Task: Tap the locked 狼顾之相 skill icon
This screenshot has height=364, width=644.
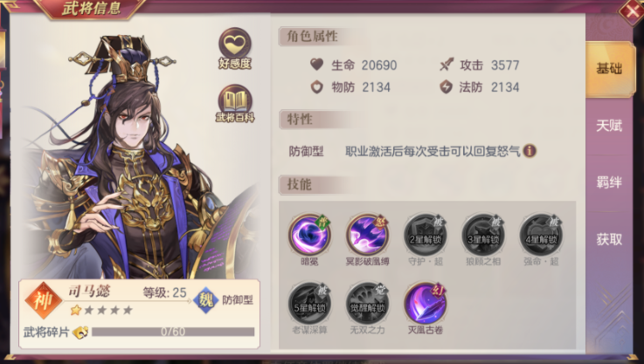Action: (x=483, y=235)
